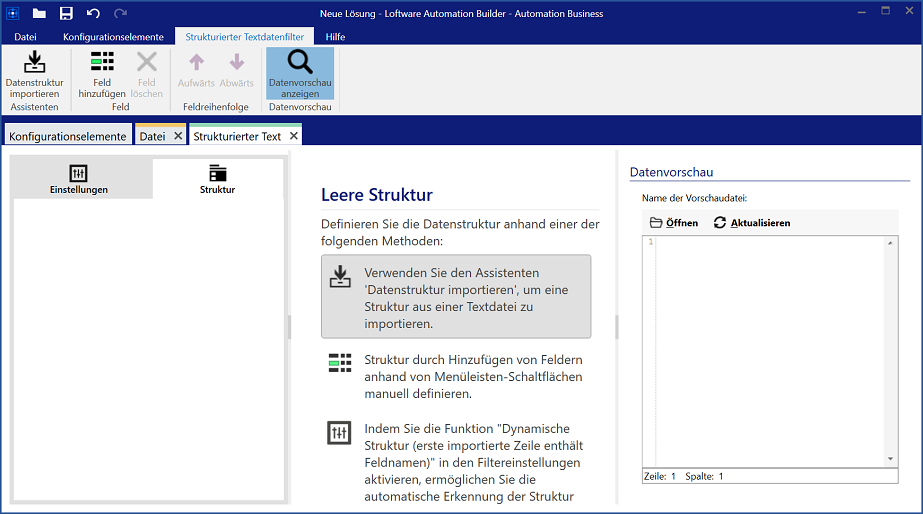
Task: Click the undo arrow icon
Action: (93, 13)
